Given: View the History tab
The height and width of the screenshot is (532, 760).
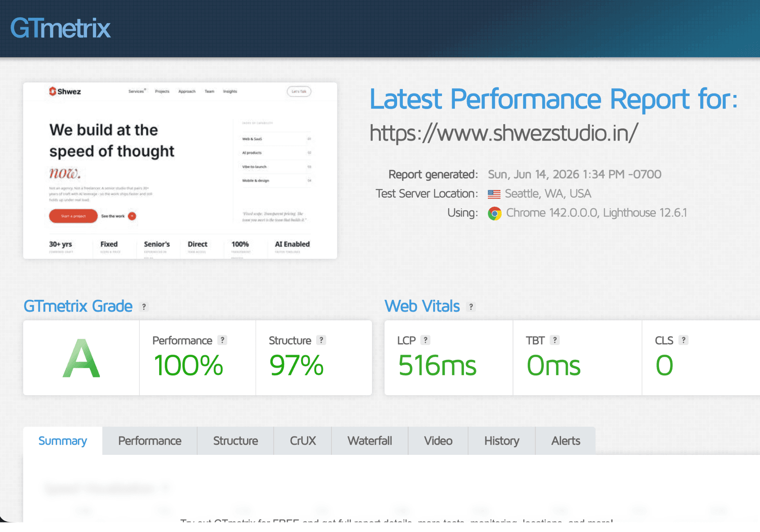Looking at the screenshot, I should point(502,441).
